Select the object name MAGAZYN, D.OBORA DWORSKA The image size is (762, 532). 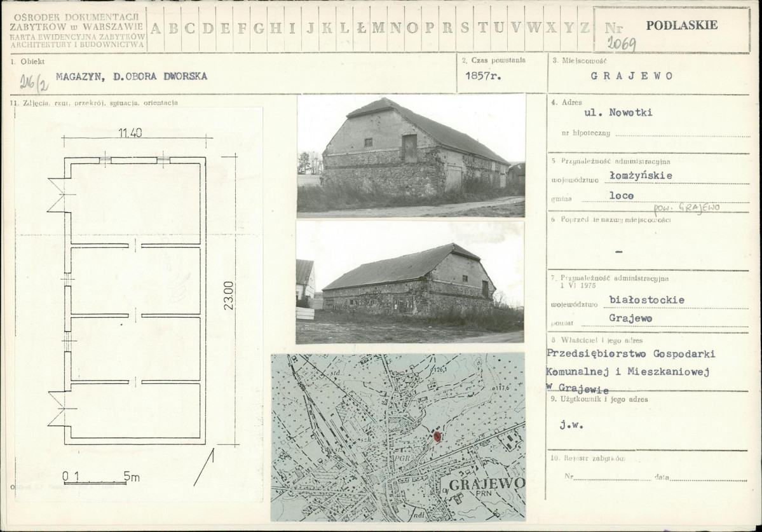click(x=131, y=77)
